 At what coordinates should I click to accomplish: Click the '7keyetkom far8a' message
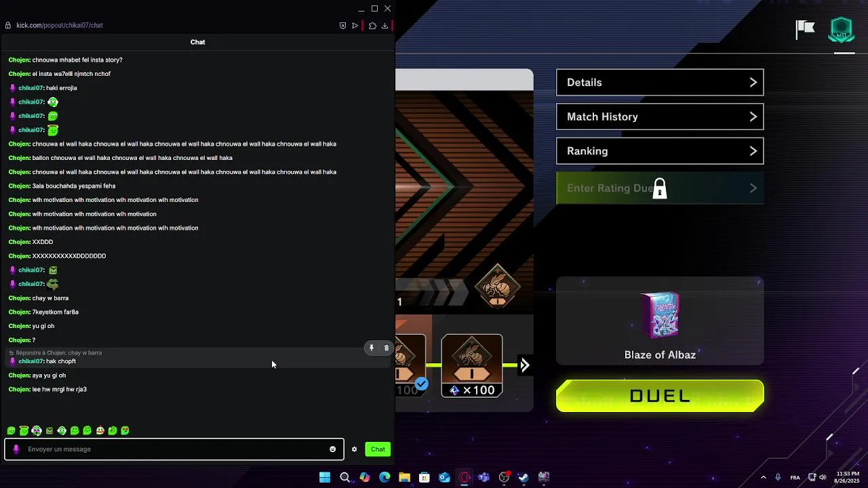(x=56, y=312)
